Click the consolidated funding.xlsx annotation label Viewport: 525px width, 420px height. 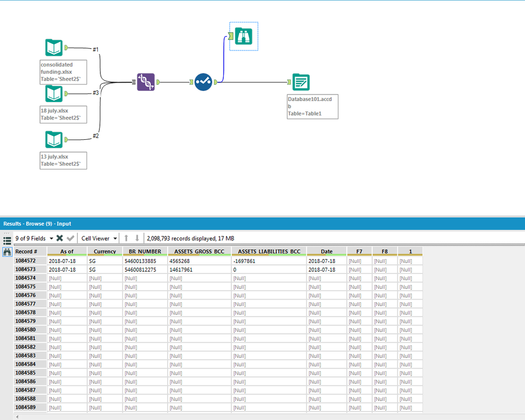click(63, 72)
